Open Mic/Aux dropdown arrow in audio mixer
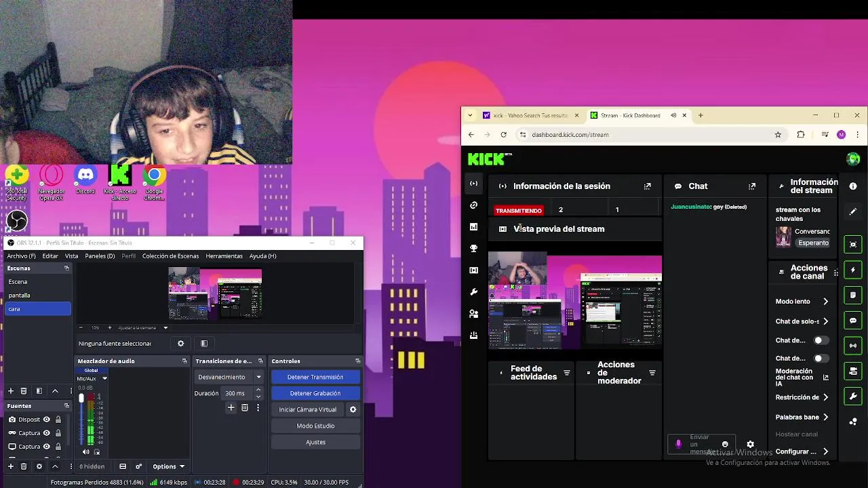Image resolution: width=868 pixels, height=488 pixels. pos(104,378)
